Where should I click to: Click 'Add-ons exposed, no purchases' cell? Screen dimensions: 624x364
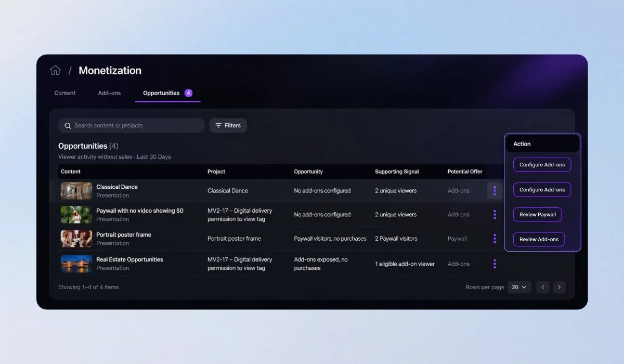321,264
